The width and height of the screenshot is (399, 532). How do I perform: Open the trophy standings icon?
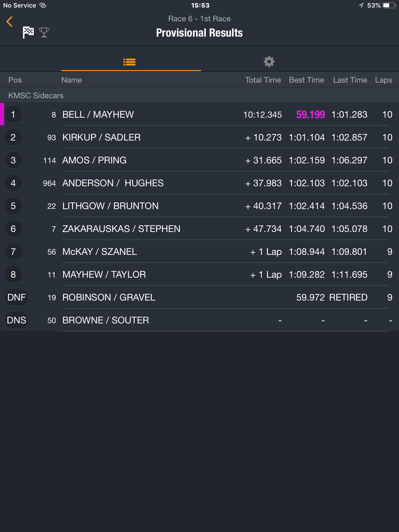tap(44, 32)
